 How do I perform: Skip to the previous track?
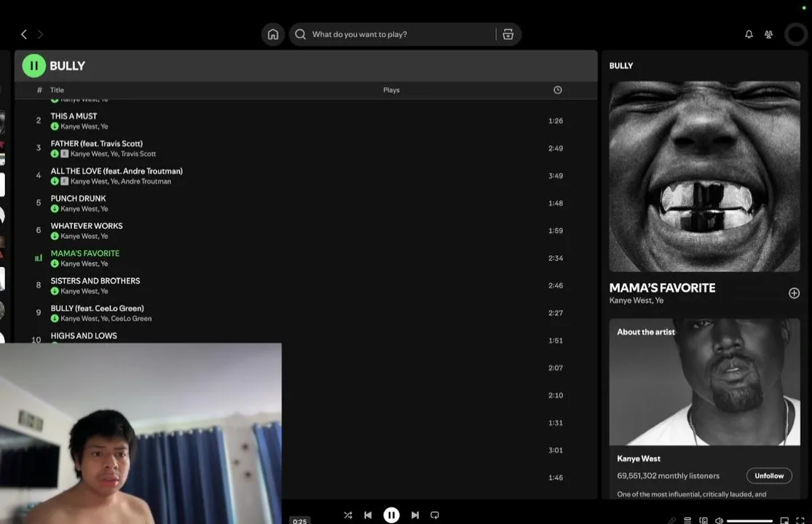click(x=368, y=515)
